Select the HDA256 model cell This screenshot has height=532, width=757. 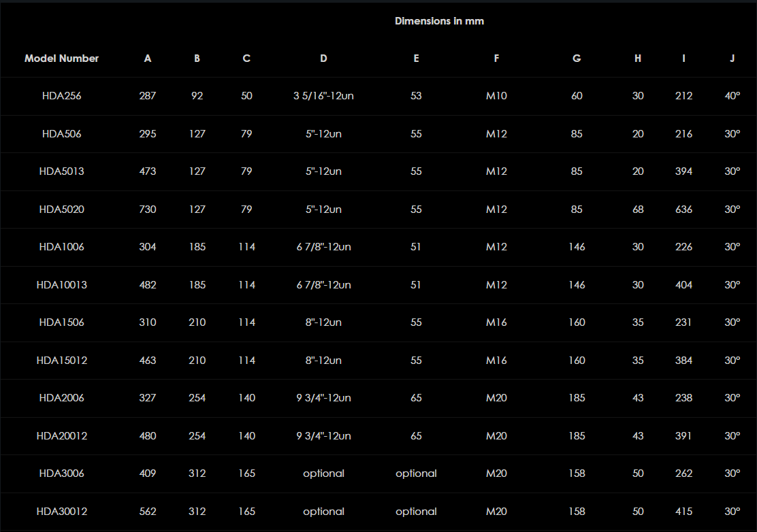pos(61,96)
